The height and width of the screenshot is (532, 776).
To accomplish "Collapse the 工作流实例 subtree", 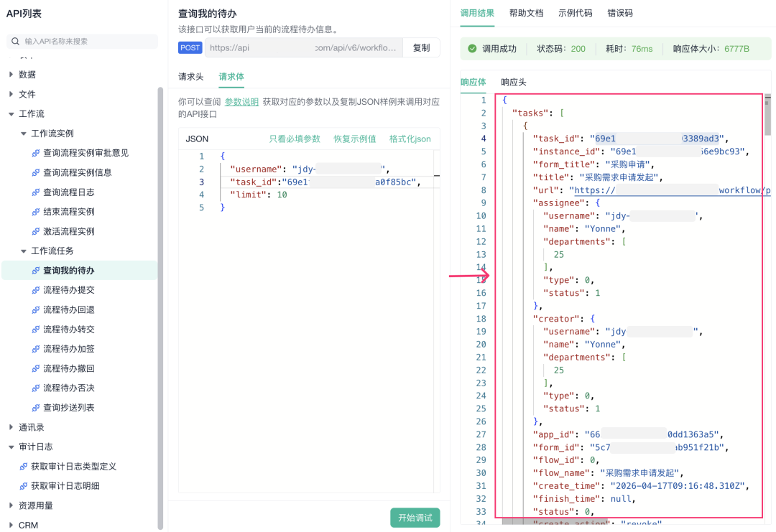I will 23,134.
